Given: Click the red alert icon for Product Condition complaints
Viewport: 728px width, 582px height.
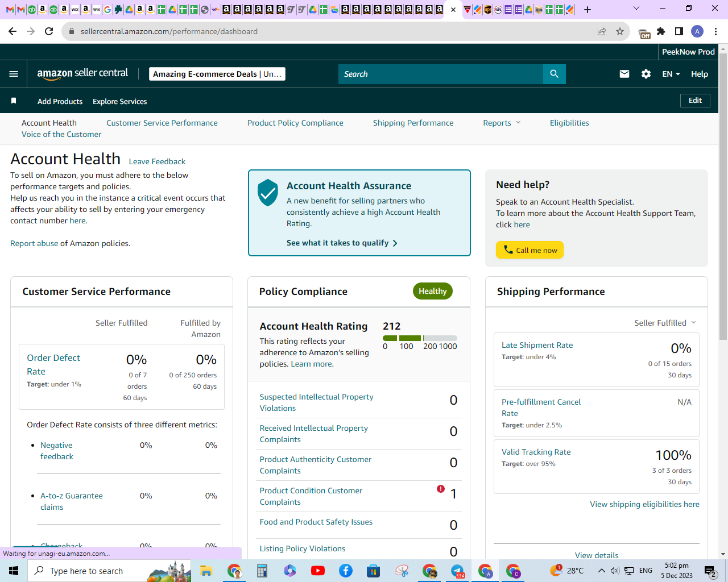Looking at the screenshot, I should pyautogui.click(x=441, y=489).
